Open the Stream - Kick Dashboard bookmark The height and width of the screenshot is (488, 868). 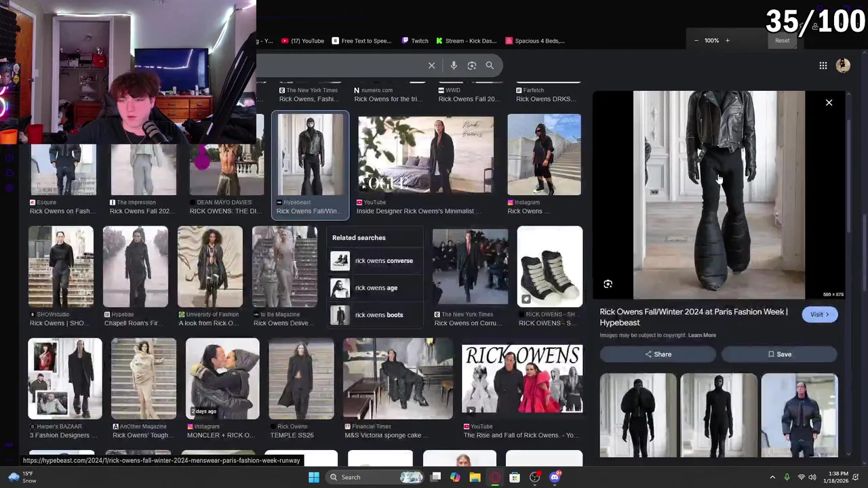[x=467, y=41]
